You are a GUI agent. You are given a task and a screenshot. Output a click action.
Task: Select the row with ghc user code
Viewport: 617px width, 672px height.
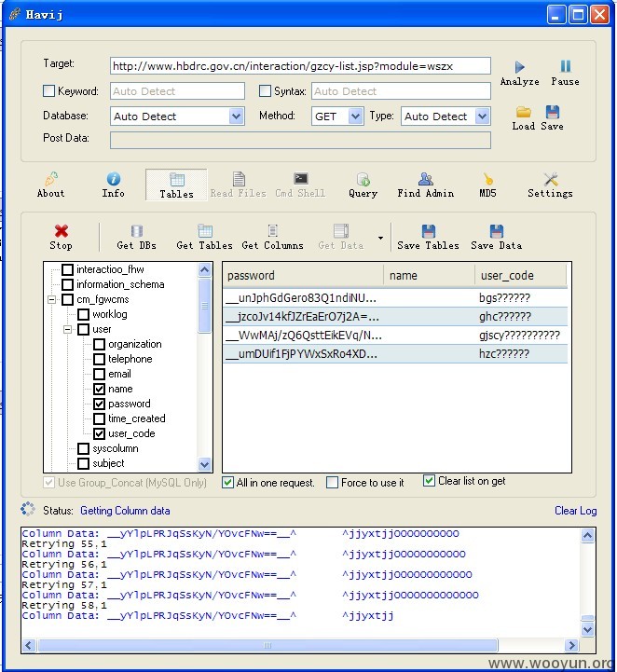pyautogui.click(x=395, y=317)
